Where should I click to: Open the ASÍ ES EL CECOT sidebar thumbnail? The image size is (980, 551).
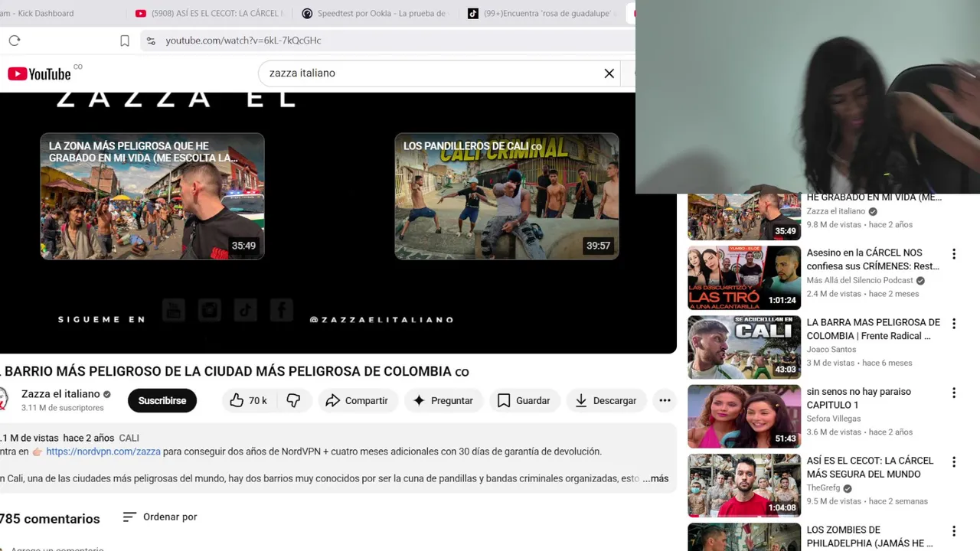tap(744, 485)
